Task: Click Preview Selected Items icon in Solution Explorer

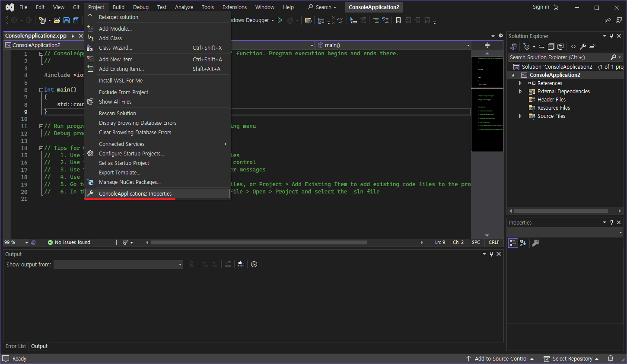Action: point(592,47)
